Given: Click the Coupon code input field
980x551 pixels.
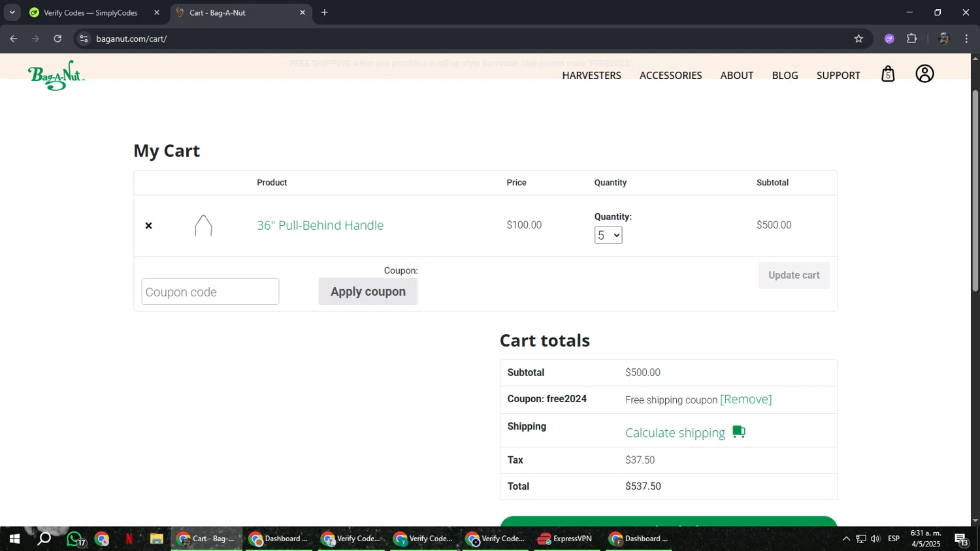Looking at the screenshot, I should coord(210,292).
